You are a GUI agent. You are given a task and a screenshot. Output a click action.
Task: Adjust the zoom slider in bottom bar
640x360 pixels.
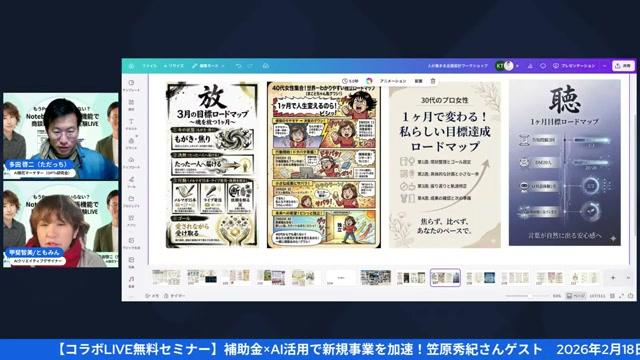tap(529, 296)
